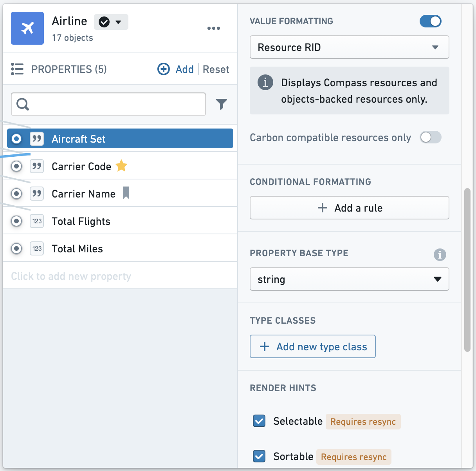Image resolution: width=476 pixels, height=471 pixels.
Task: Click the '17 objects' count text
Action: click(72, 38)
